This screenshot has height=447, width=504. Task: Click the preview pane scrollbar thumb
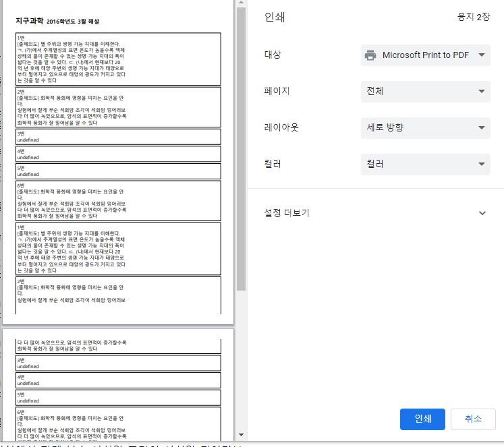point(241,149)
